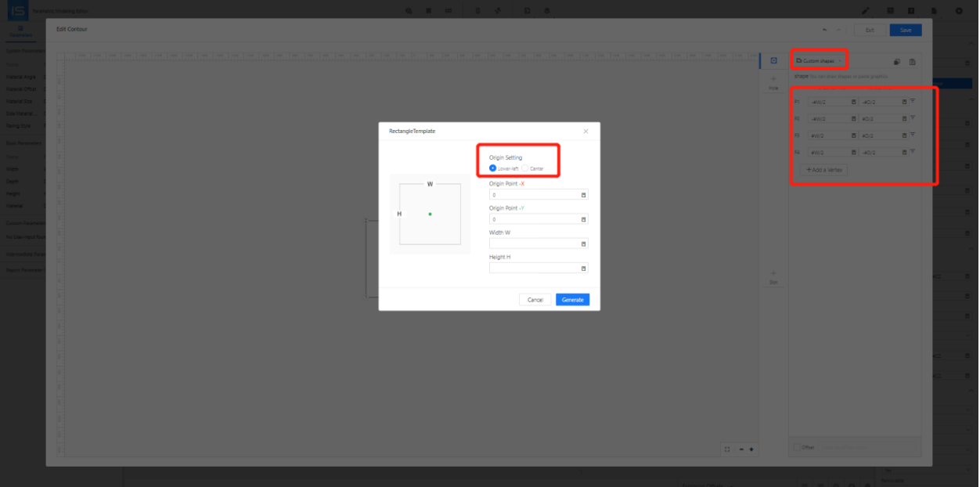Select the outline contour tab icon

(x=773, y=60)
